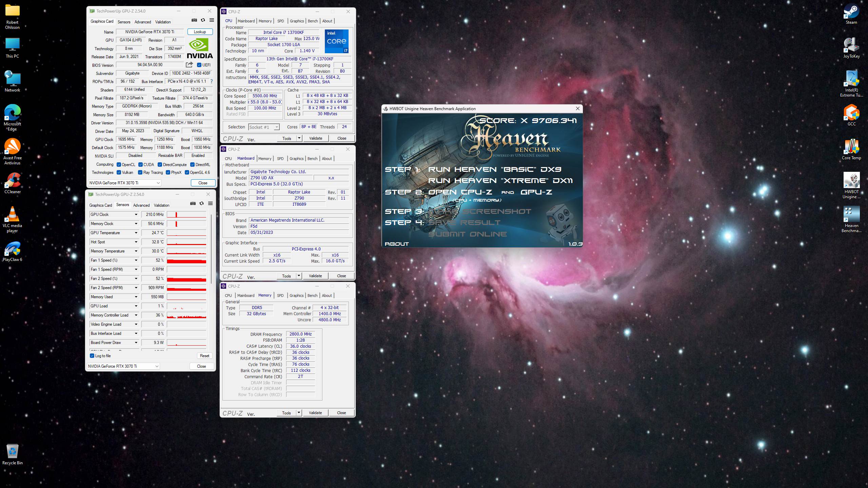Viewport: 868px width, 488px height.
Task: Open GPU selection dropdown in Graphics Card window
Action: (124, 183)
